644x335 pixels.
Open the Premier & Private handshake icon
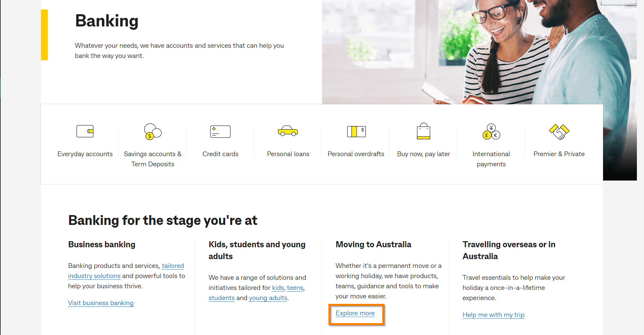[x=559, y=131]
